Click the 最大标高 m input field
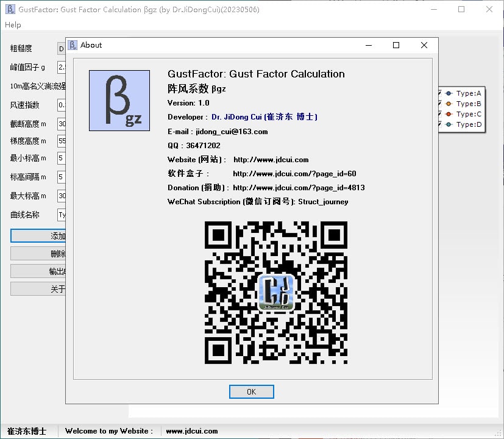The width and height of the screenshot is (504, 439). click(62, 196)
